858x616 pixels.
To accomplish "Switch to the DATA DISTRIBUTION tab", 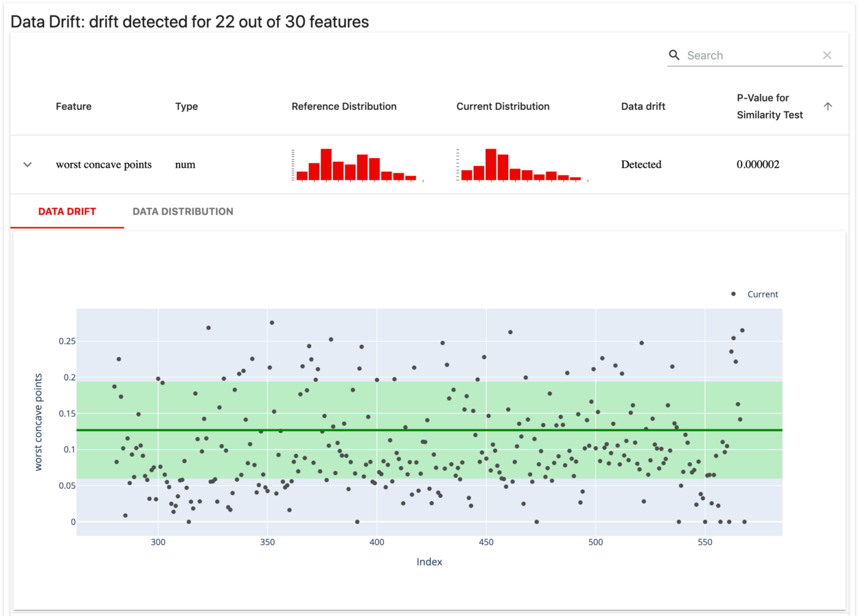I will [183, 211].
